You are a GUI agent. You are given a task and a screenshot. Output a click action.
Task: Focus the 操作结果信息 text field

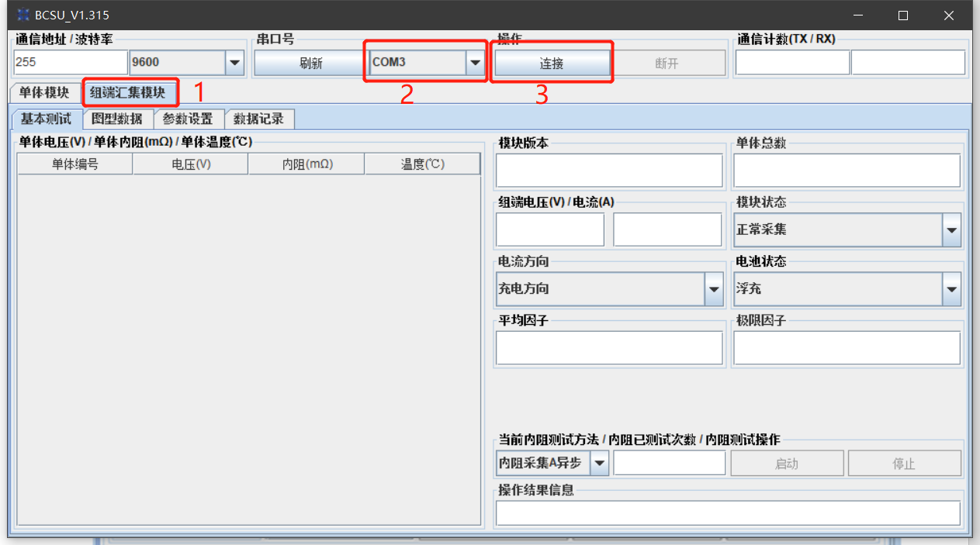728,513
